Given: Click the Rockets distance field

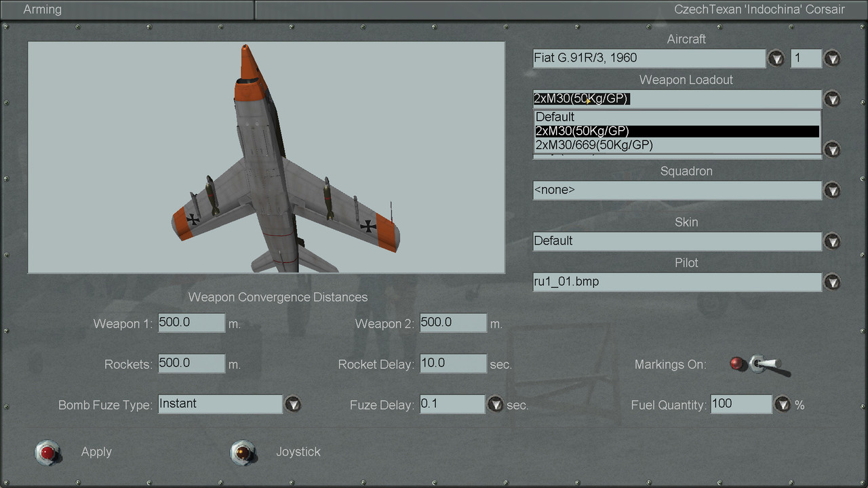Looking at the screenshot, I should click(x=191, y=363).
